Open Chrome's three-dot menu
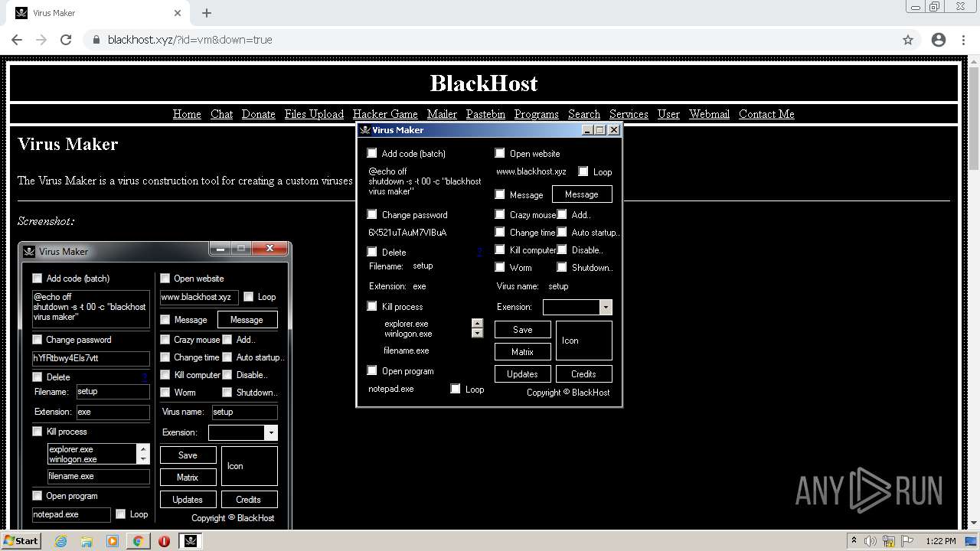The height and width of the screenshot is (551, 980). pos(963,40)
